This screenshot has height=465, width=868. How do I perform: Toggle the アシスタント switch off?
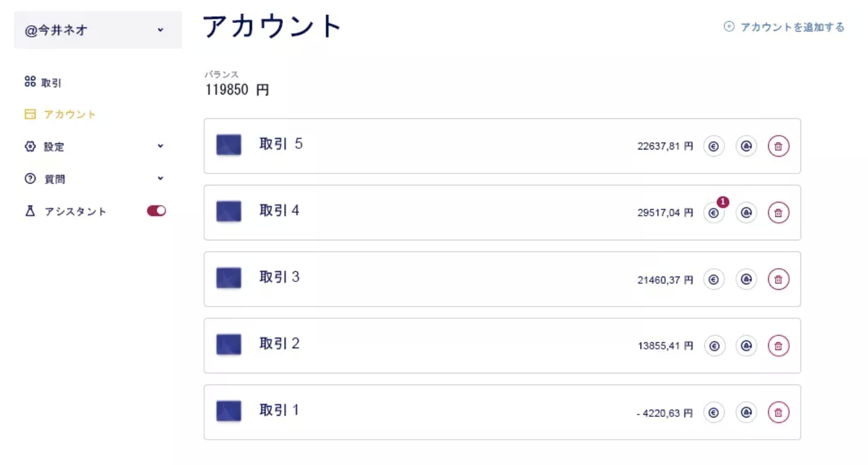tap(157, 211)
